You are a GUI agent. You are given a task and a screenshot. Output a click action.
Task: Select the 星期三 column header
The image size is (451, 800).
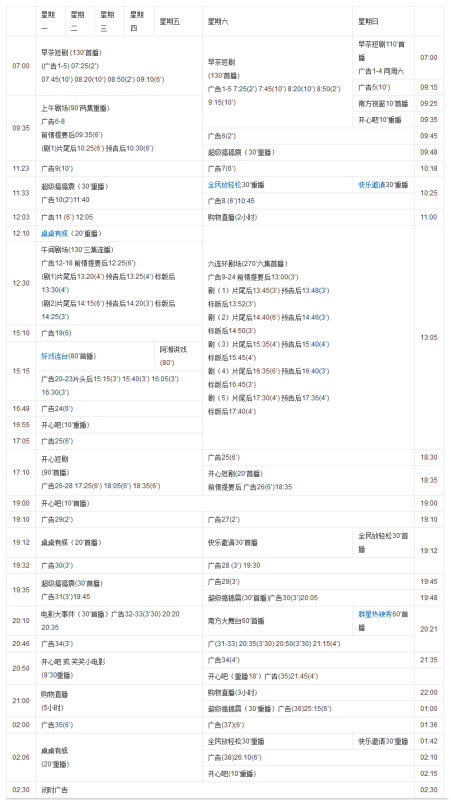110,21
